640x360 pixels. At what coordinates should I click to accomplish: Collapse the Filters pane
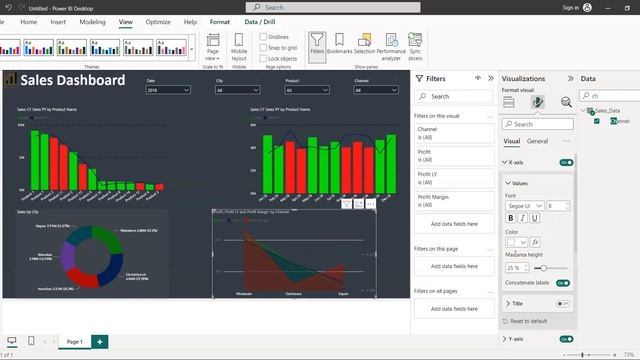[x=491, y=78]
